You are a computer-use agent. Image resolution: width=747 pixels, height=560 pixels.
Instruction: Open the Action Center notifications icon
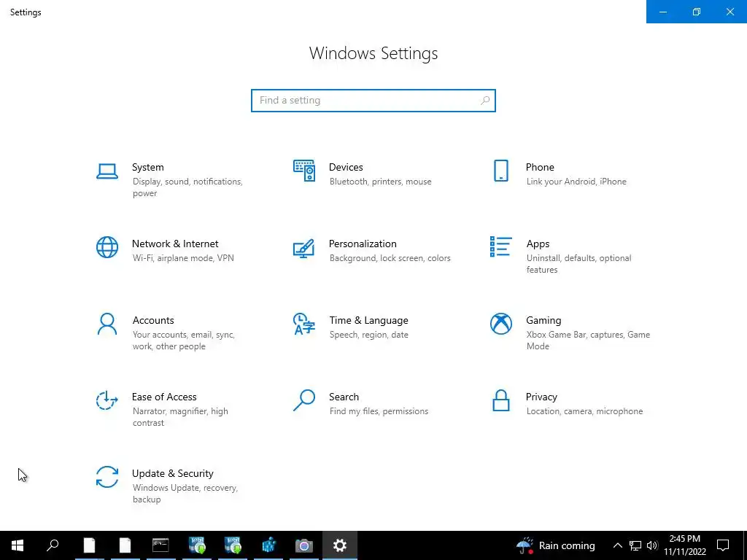[x=723, y=545]
